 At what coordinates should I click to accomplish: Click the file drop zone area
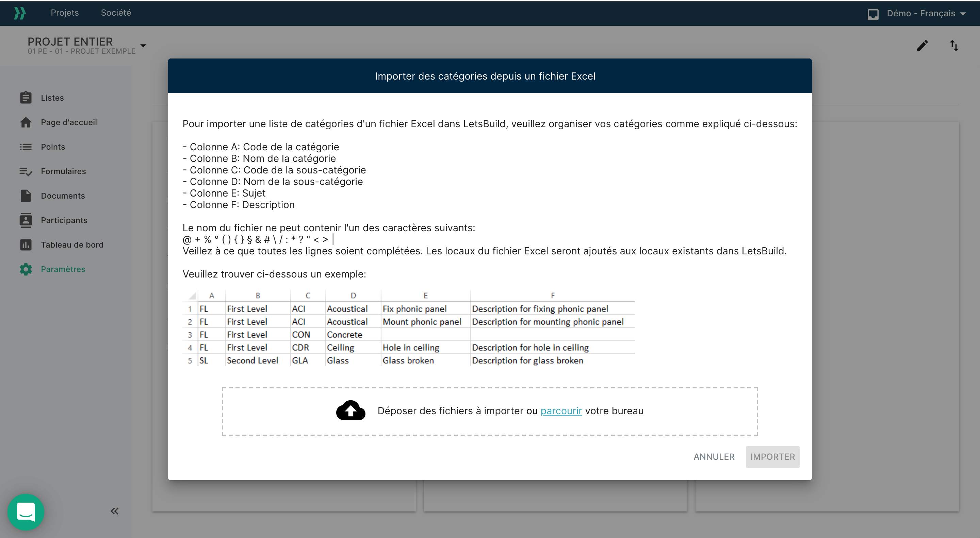(x=490, y=411)
